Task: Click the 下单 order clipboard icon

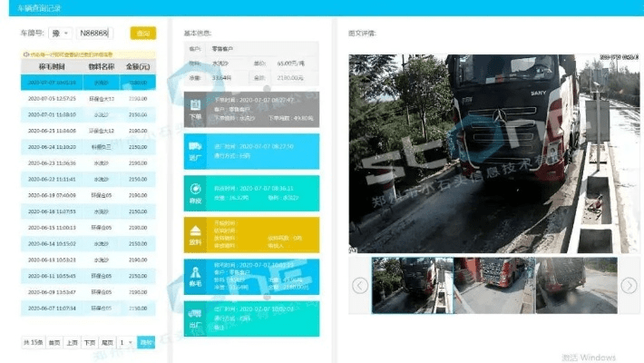Action: [195, 109]
